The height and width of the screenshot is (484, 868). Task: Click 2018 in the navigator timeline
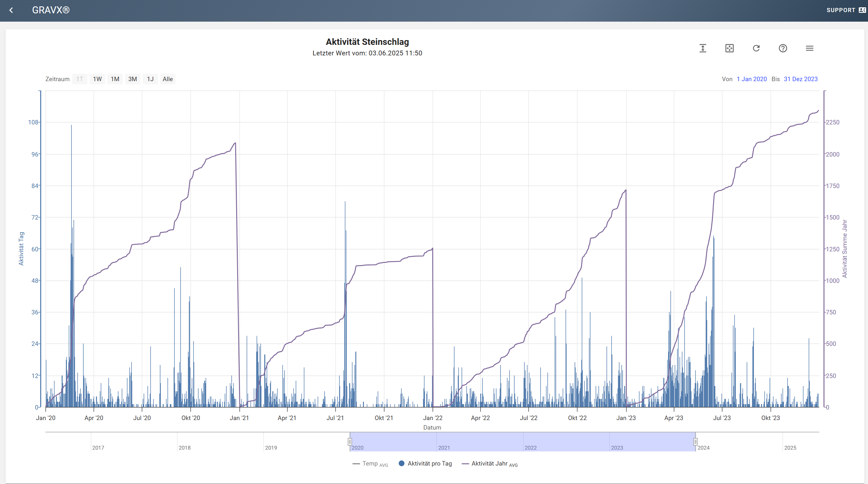coord(185,448)
